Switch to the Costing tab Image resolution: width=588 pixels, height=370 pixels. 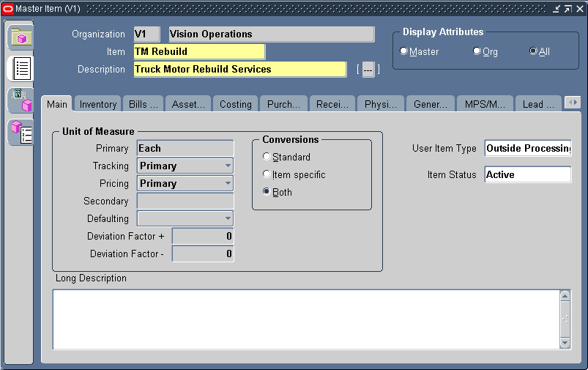click(x=236, y=104)
